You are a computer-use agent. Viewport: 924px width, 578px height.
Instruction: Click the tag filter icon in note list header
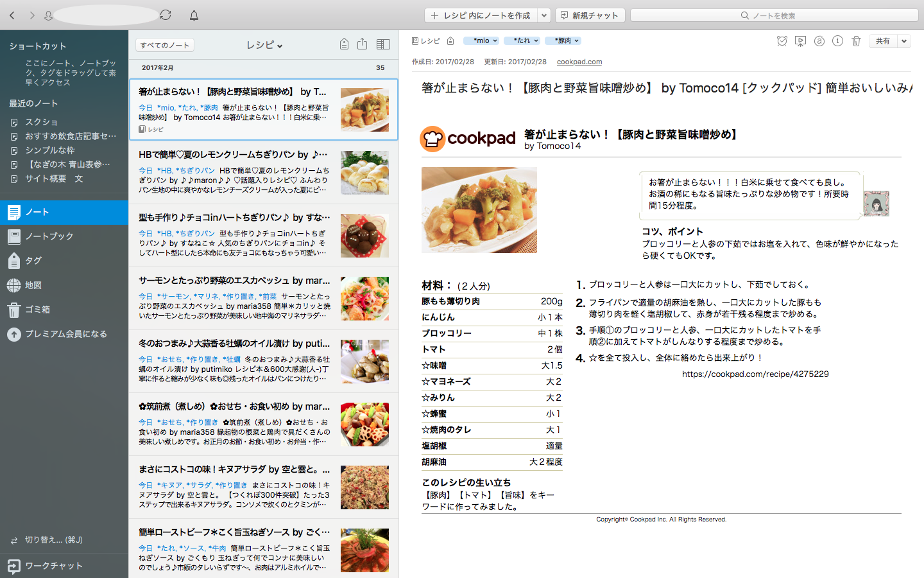pyautogui.click(x=344, y=44)
